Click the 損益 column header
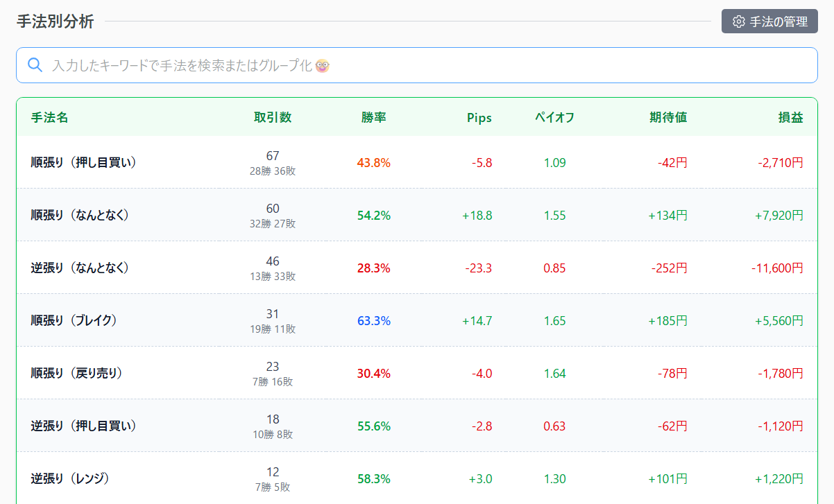 pos(790,117)
